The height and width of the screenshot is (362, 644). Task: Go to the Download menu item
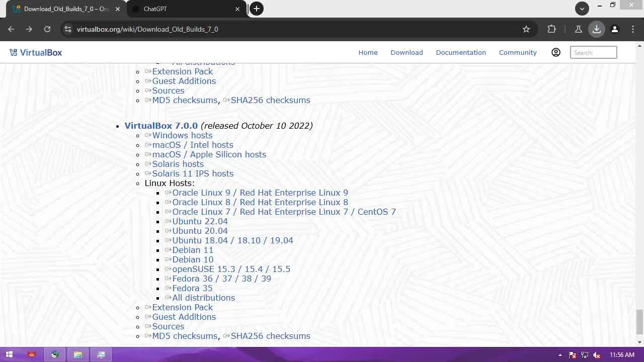tap(407, 52)
